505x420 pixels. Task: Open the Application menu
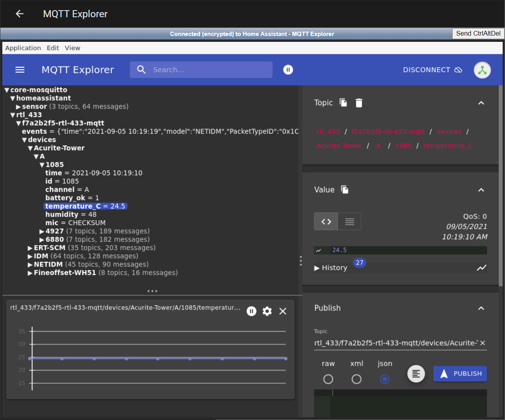pyautogui.click(x=23, y=48)
